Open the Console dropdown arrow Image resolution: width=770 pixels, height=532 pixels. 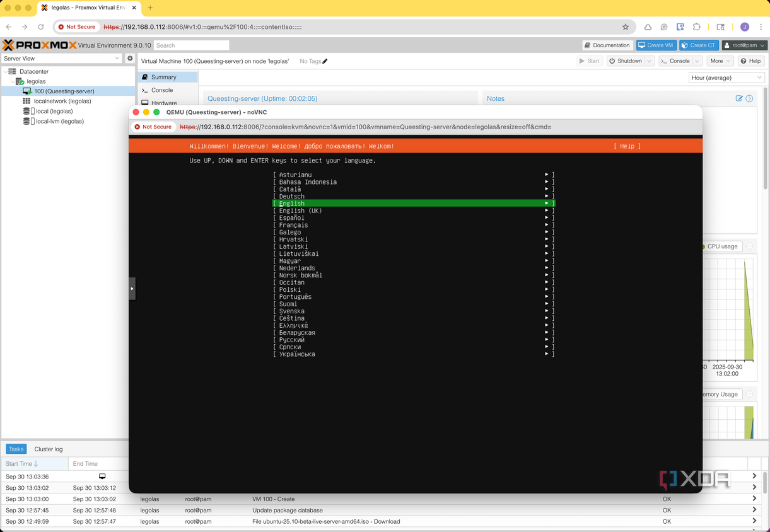point(697,61)
